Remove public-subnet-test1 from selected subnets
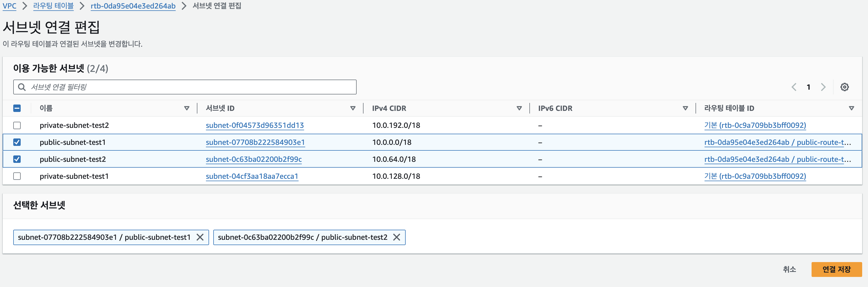This screenshot has height=287, width=868. pyautogui.click(x=200, y=237)
